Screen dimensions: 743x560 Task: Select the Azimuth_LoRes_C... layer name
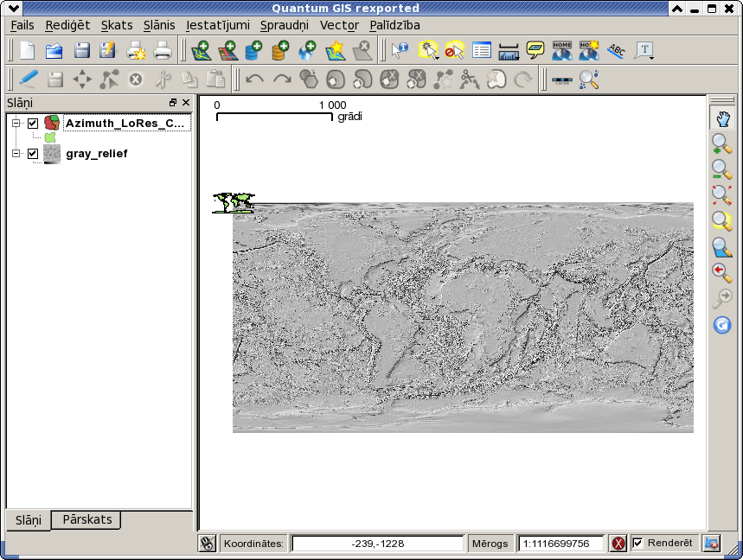click(125, 123)
